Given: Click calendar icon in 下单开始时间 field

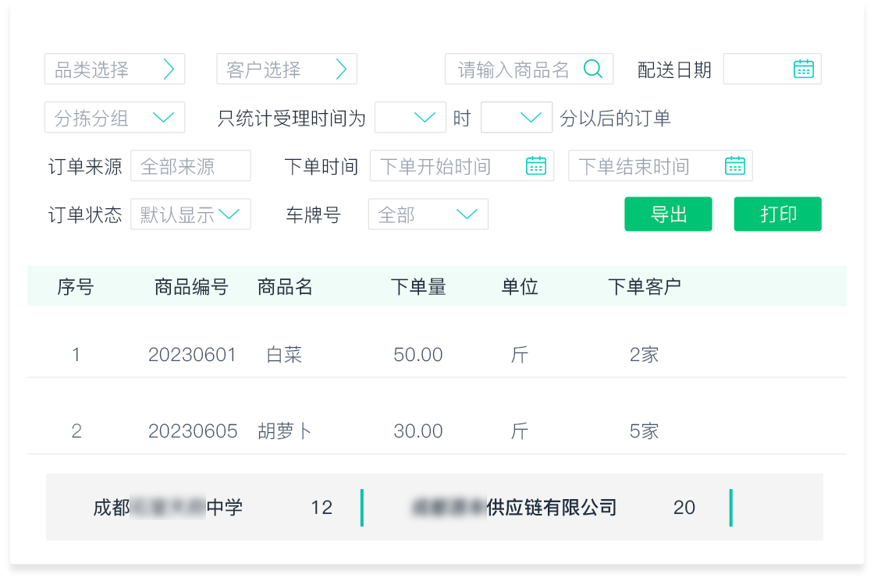Looking at the screenshot, I should coord(536,166).
